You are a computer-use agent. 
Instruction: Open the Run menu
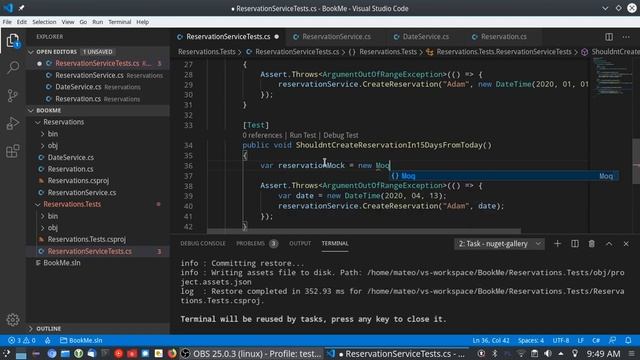(x=98, y=22)
